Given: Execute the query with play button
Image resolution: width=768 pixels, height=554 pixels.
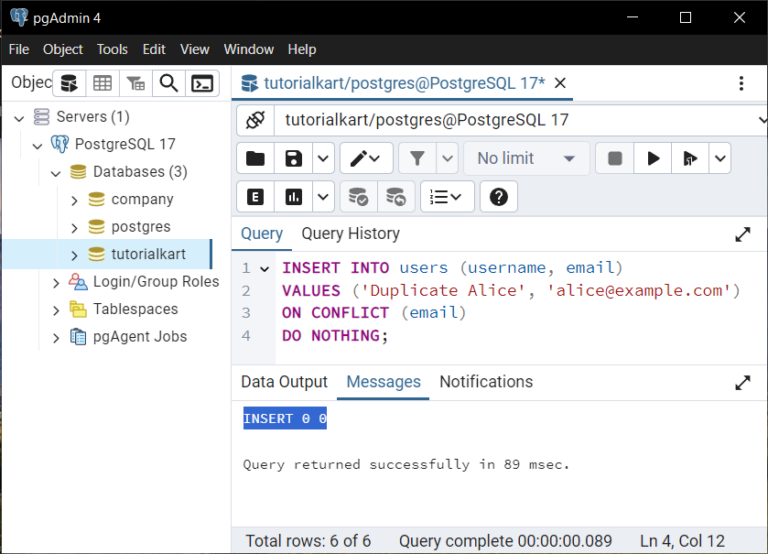Looking at the screenshot, I should tap(653, 158).
